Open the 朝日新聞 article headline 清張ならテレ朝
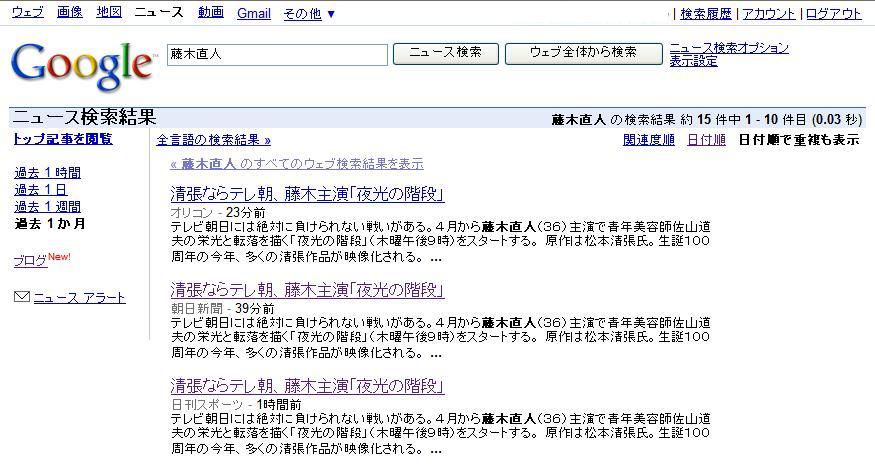 [x=307, y=290]
